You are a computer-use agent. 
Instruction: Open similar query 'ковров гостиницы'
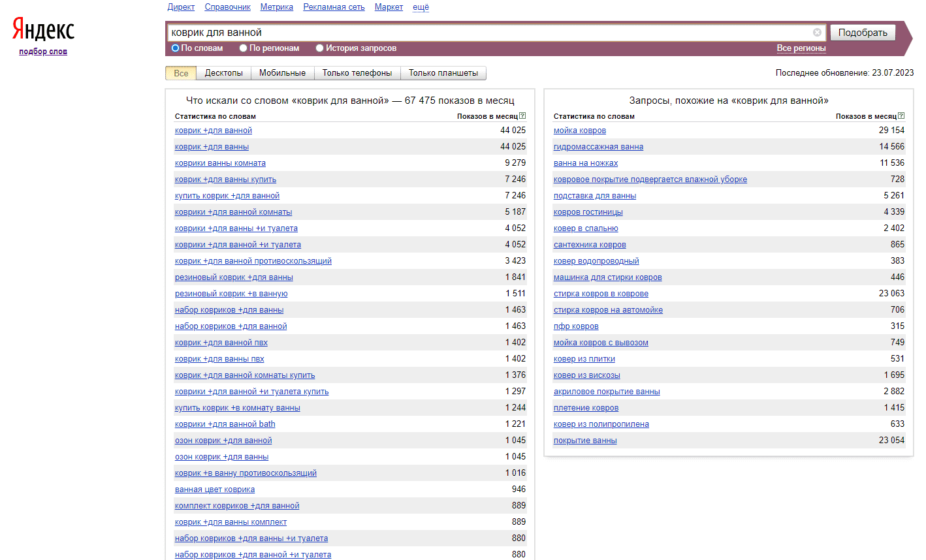[x=588, y=212]
